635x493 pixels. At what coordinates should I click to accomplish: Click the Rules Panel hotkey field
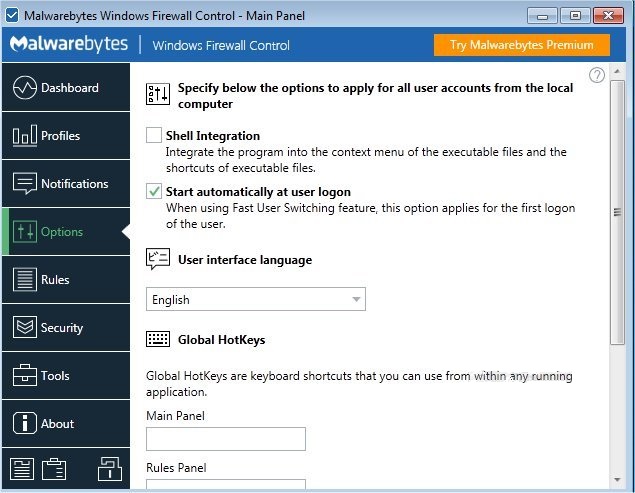click(x=226, y=485)
